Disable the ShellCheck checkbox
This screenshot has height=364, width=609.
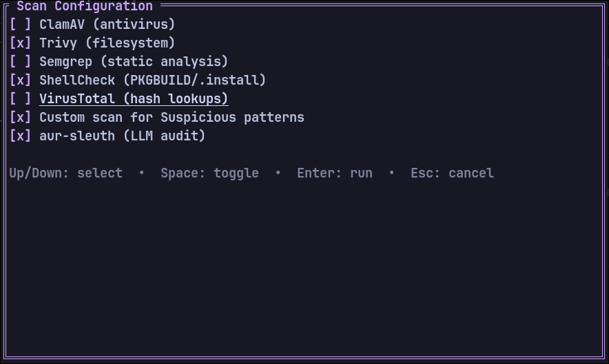point(20,81)
